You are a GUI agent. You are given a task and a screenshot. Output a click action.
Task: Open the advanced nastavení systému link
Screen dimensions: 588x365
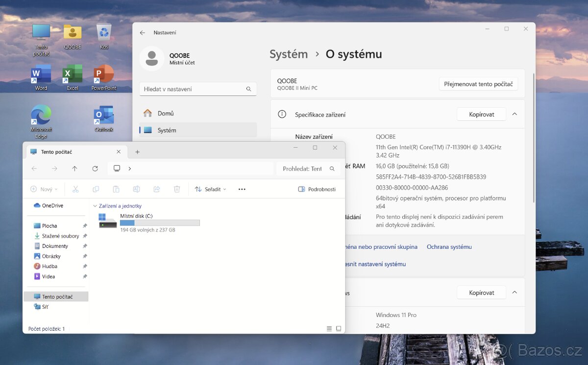coord(375,264)
